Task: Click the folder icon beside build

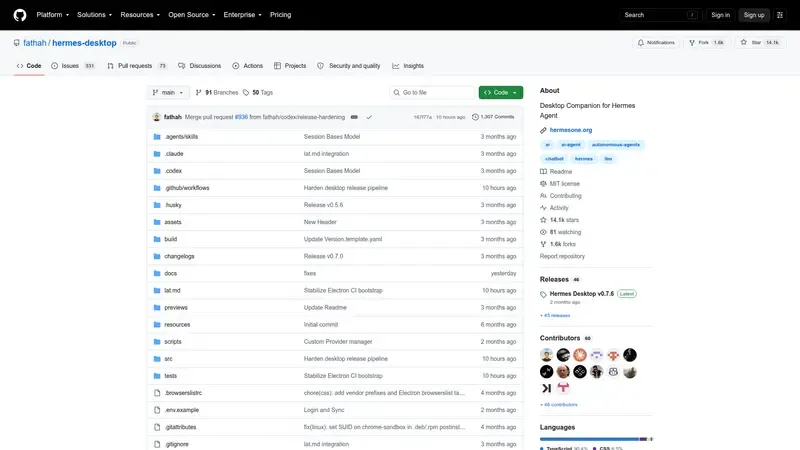Action: tap(157, 239)
